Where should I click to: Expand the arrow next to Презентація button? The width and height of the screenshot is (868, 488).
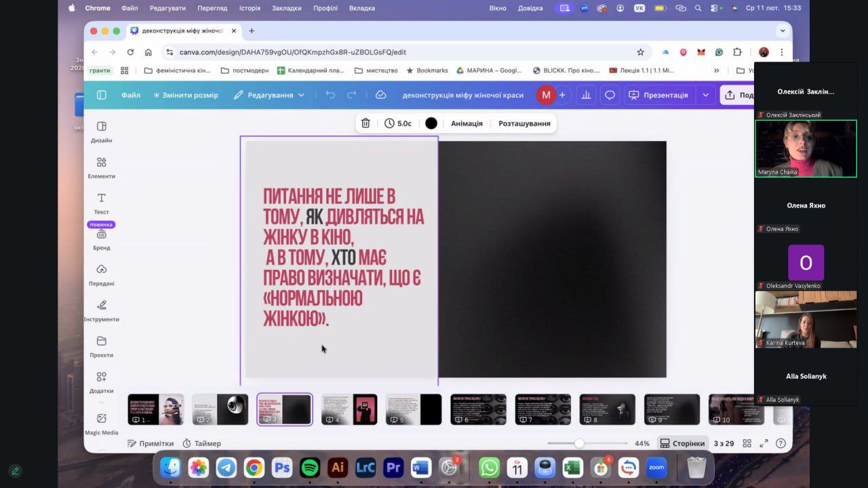[x=705, y=95]
